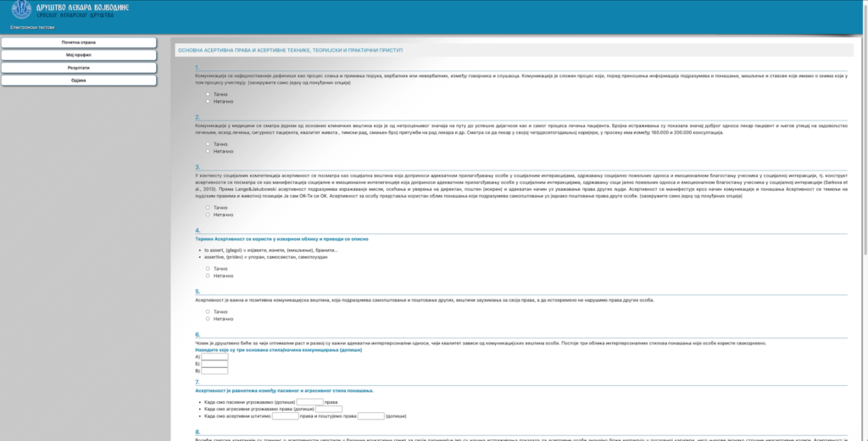Select Тачно for question 4

(x=209, y=269)
